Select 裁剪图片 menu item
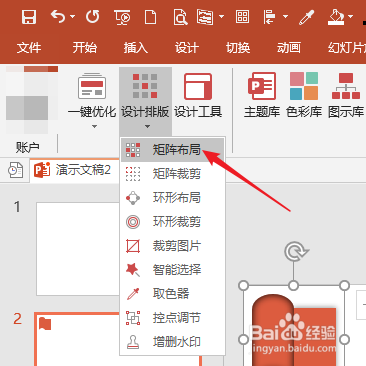 coord(172,246)
